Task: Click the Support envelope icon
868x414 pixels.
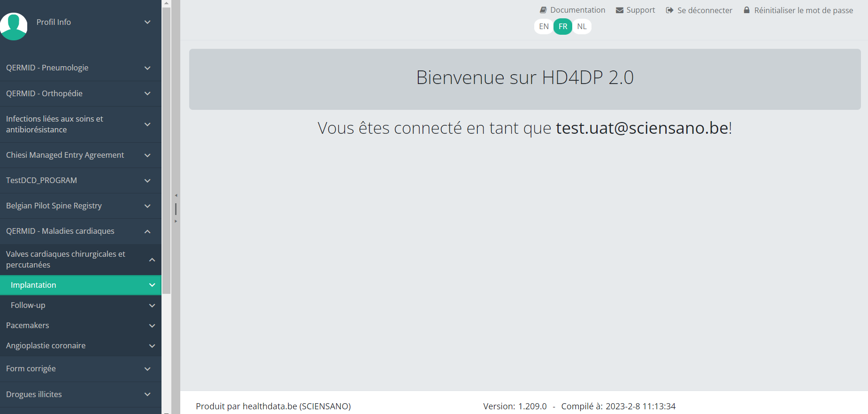Action: (620, 10)
